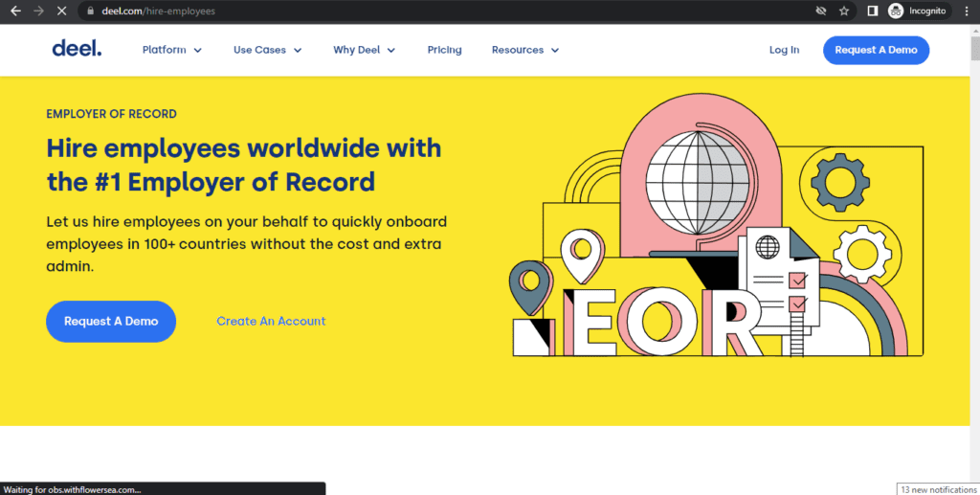Screen dimensions: 980x495
Task: Click the deel. logo
Action: (x=77, y=48)
